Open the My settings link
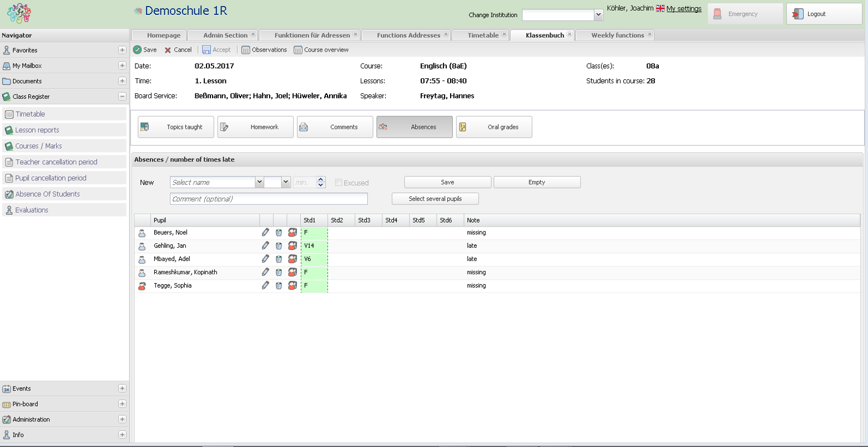 coord(684,9)
